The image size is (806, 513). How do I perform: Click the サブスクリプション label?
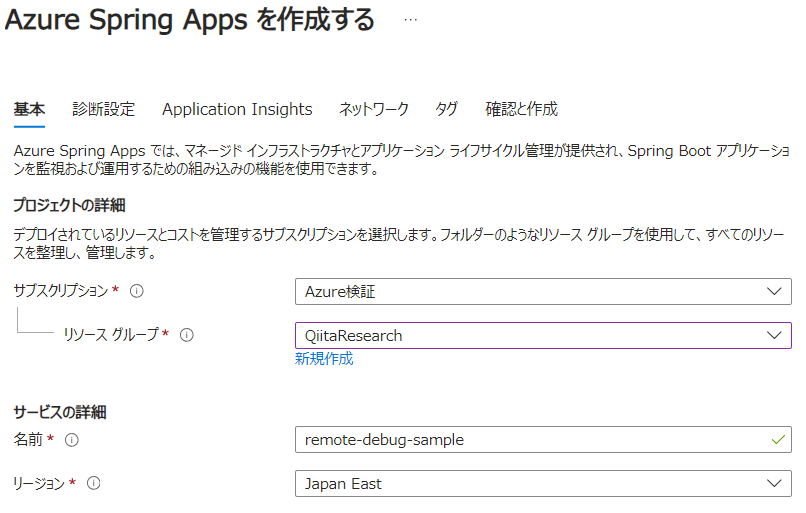(61, 291)
